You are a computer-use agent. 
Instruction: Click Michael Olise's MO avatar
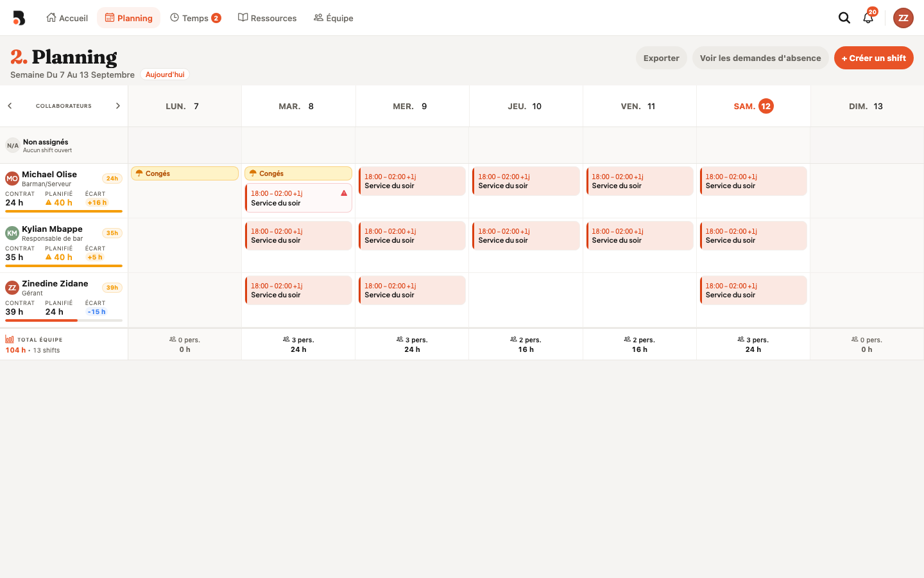12,179
